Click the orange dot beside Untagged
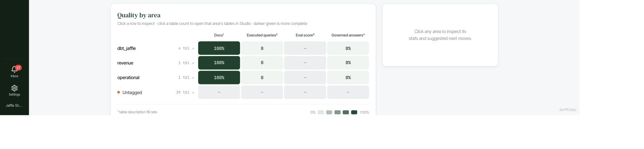This screenshot has width=644, height=149. 118,92
